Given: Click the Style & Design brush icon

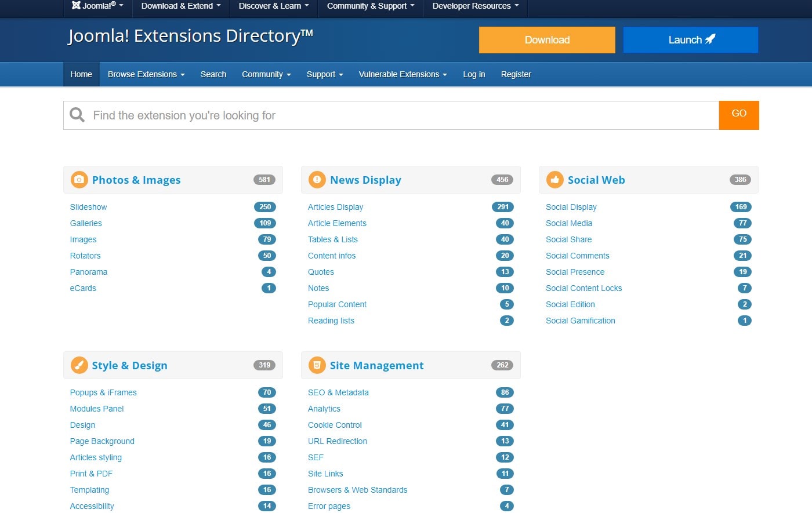Looking at the screenshot, I should click(79, 365).
